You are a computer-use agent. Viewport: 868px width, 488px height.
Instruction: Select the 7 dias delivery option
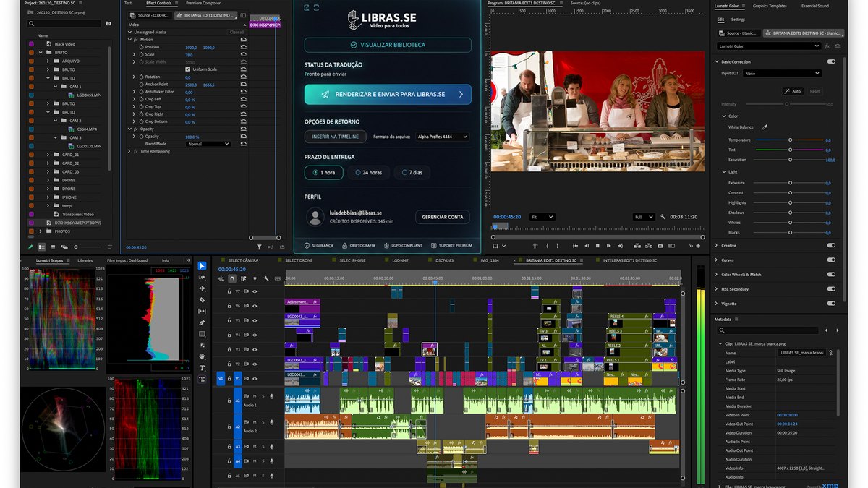point(412,173)
